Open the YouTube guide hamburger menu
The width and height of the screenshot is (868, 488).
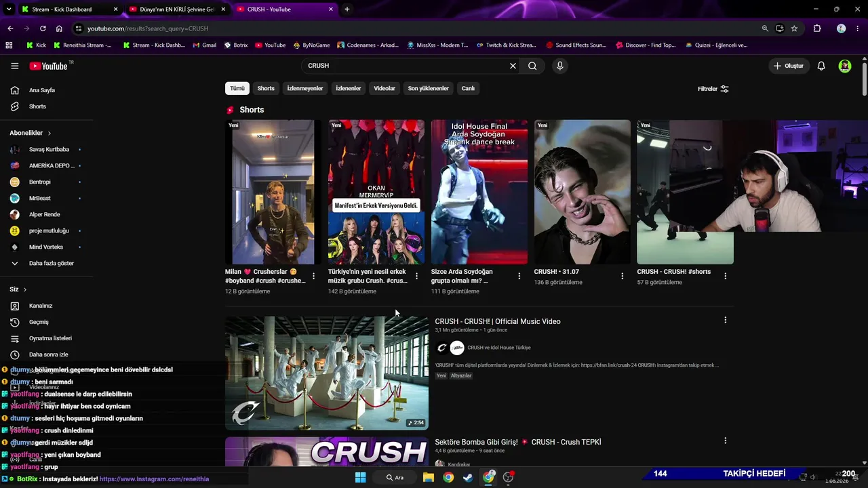(x=14, y=66)
